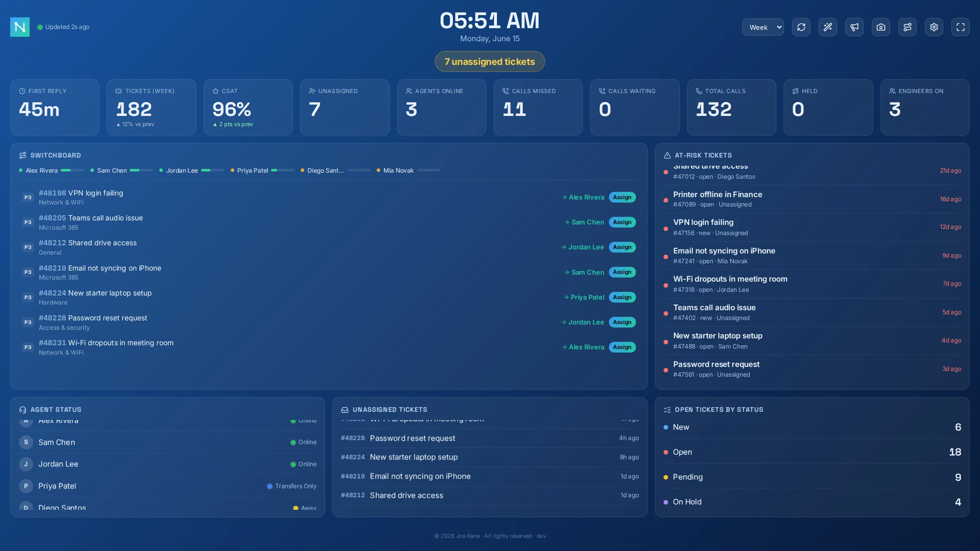Take a snapshot with camera icon
This screenshot has height=551, width=980.
(x=881, y=27)
